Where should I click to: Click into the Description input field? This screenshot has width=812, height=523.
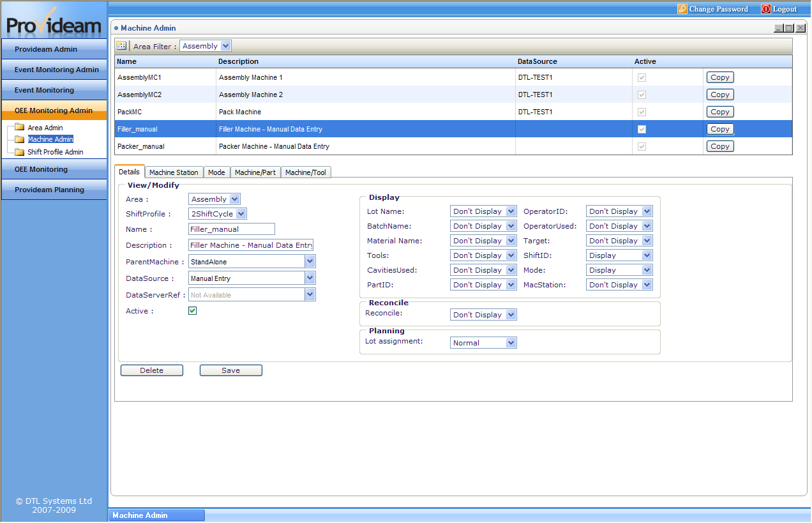pos(251,245)
